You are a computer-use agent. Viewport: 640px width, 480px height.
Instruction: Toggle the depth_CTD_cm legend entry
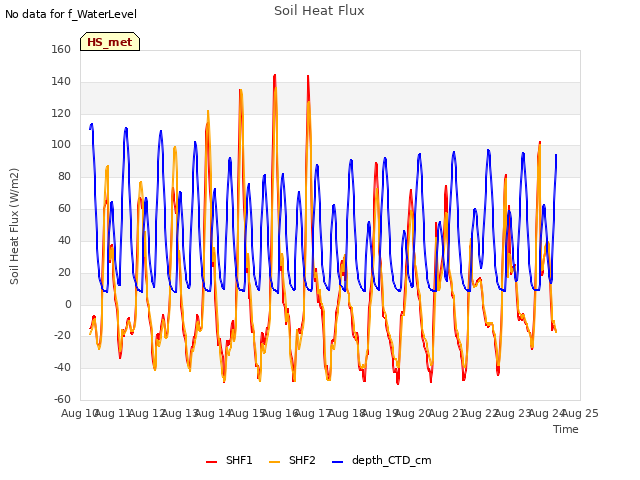point(382,460)
